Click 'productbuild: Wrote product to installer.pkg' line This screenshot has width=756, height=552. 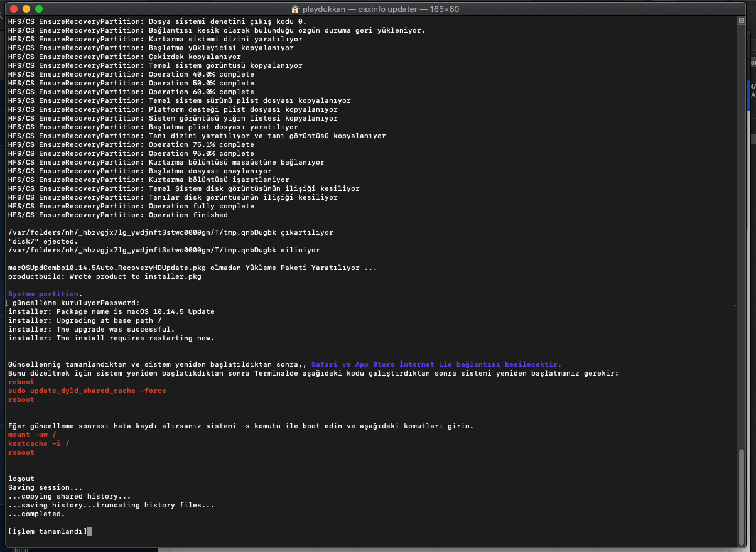point(104,276)
